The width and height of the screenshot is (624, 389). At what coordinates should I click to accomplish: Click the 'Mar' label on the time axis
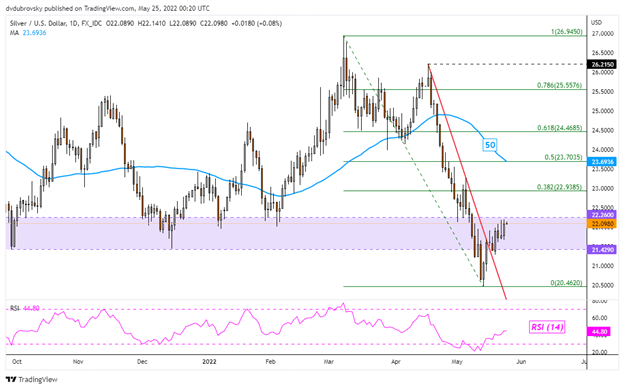click(x=328, y=362)
